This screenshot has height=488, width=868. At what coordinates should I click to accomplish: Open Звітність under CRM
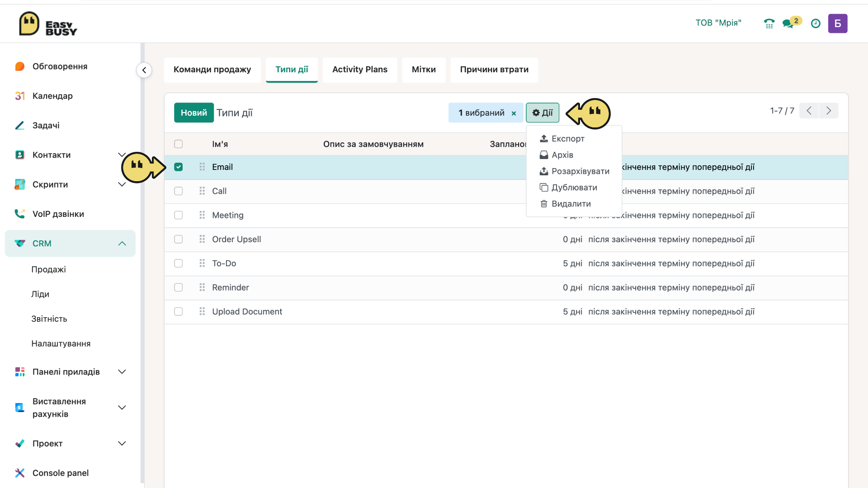49,319
